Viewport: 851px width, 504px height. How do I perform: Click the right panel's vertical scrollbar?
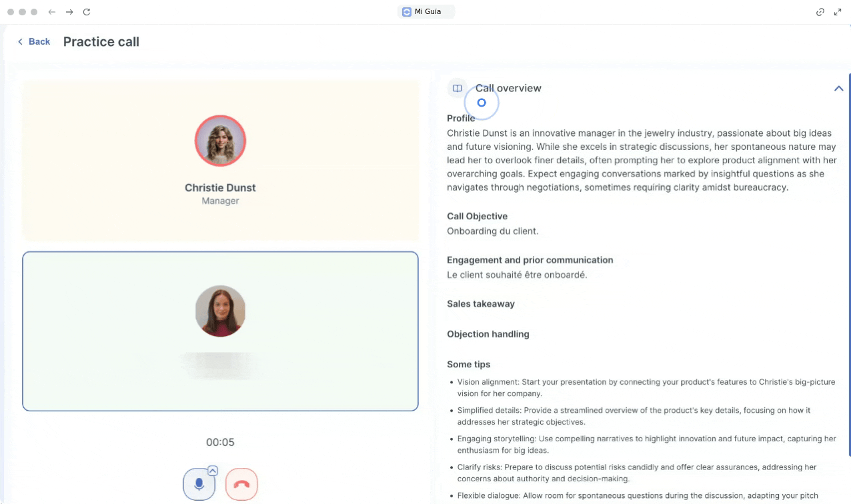point(849,267)
